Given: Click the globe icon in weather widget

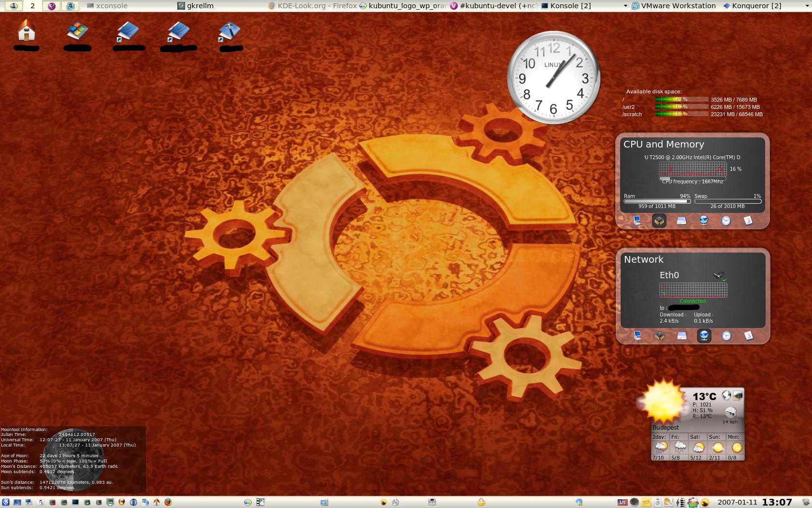Looking at the screenshot, I should pos(726,395).
